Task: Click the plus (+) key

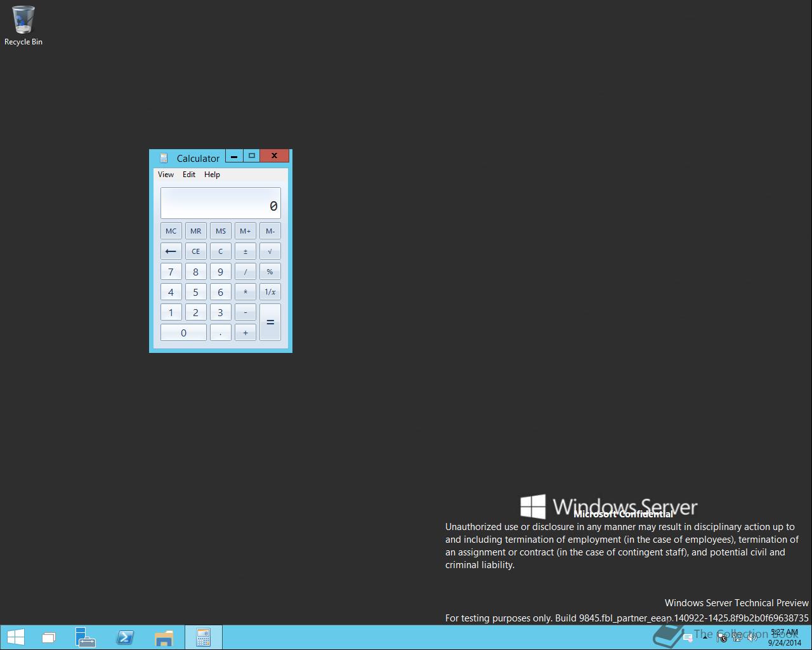Action: [245, 333]
